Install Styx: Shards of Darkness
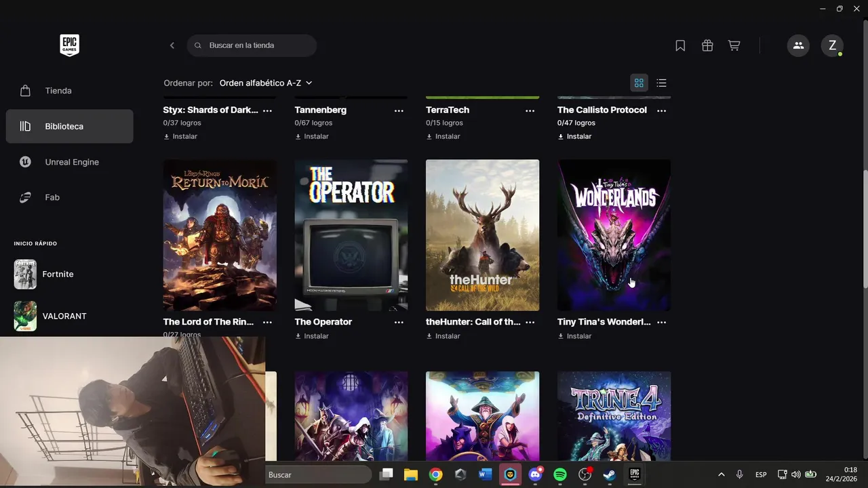This screenshot has height=488, width=868. pos(180,136)
